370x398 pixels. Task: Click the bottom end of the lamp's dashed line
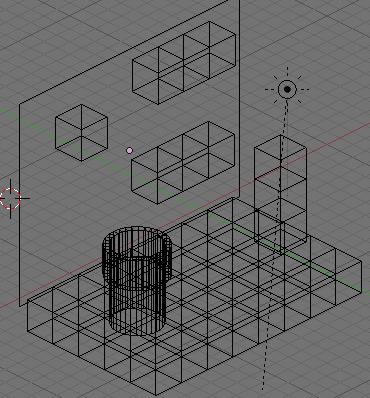pyautogui.click(x=263, y=387)
